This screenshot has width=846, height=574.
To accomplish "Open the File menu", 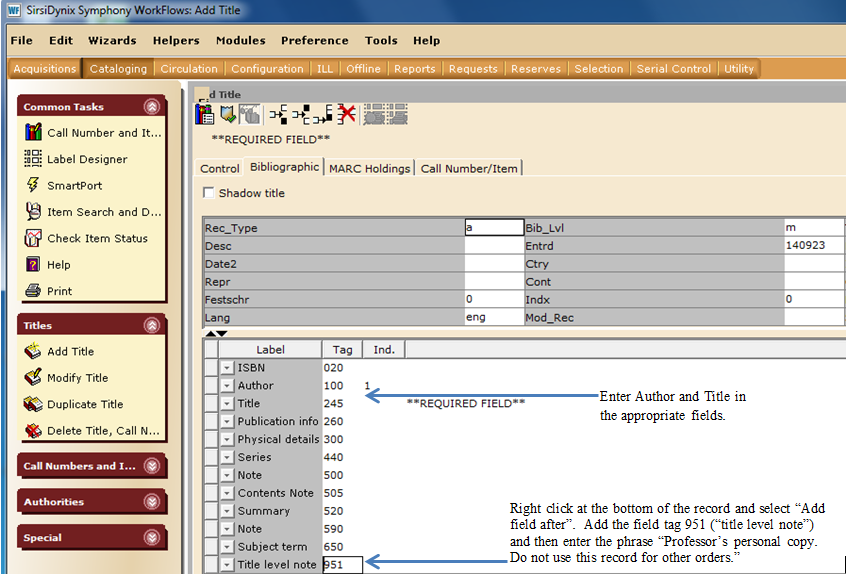I will coord(22,40).
